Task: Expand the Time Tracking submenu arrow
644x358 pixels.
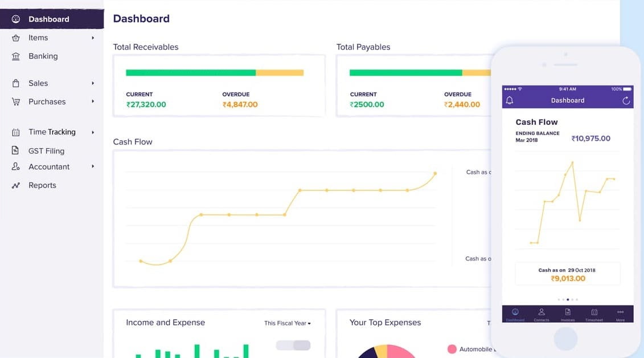Action: tap(93, 132)
